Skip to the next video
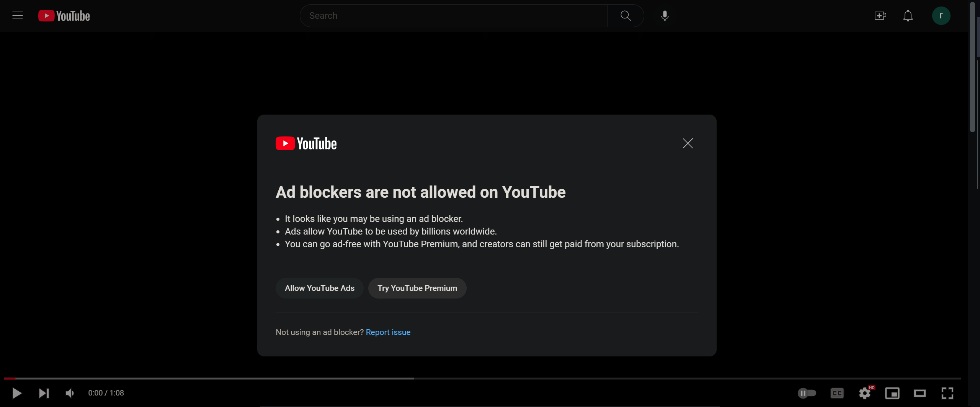980x407 pixels. tap(44, 393)
